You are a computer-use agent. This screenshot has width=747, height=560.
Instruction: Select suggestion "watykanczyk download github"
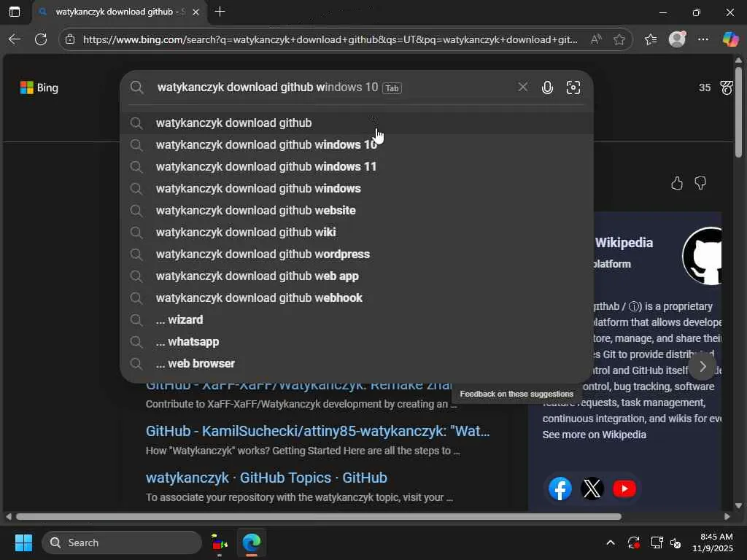[x=357, y=122]
